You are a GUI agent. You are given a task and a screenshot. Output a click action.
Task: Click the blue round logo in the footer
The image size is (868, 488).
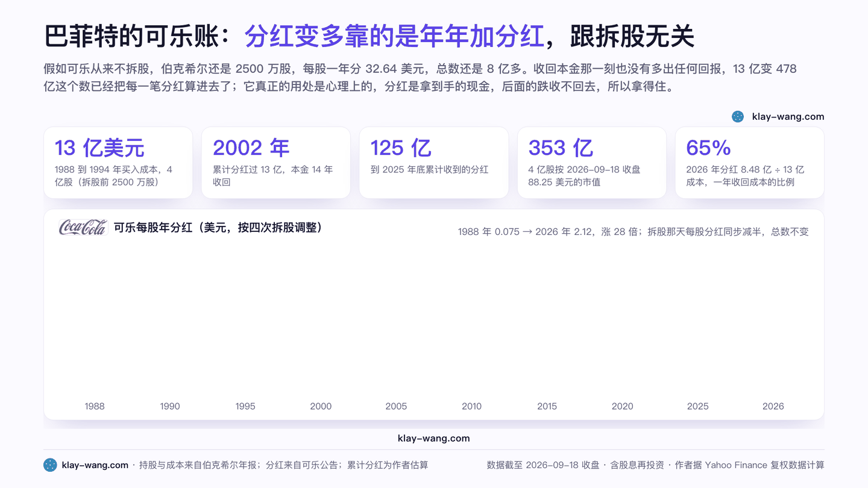(x=50, y=465)
